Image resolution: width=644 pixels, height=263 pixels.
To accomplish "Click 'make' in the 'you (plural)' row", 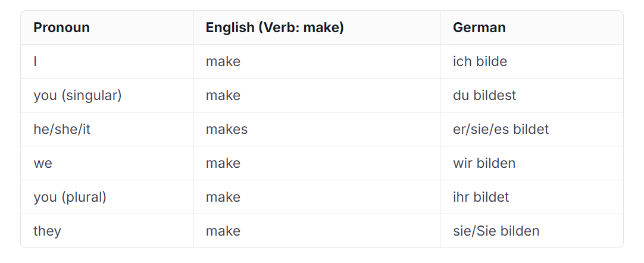I will coord(223,198).
